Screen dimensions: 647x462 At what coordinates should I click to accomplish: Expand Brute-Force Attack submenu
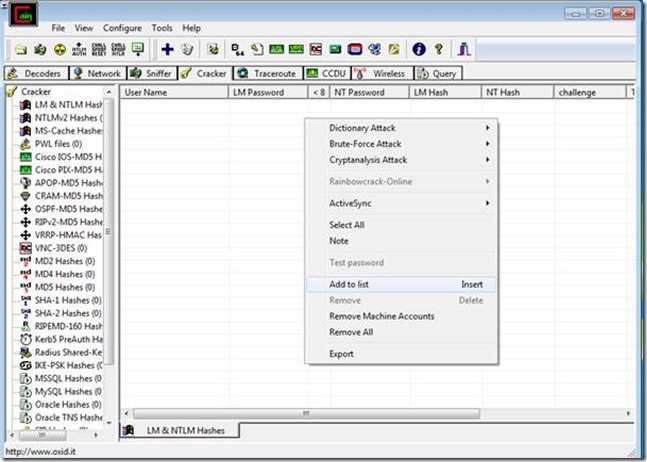tap(401, 144)
